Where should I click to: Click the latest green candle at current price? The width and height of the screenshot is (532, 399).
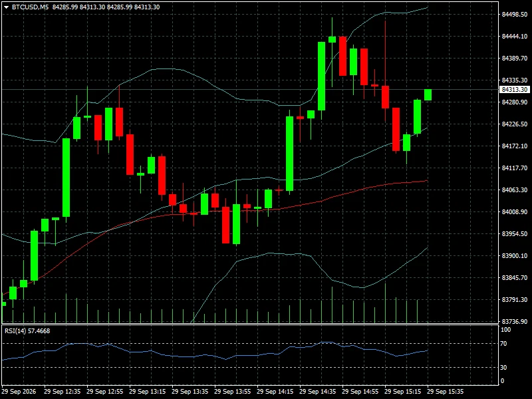click(x=428, y=94)
